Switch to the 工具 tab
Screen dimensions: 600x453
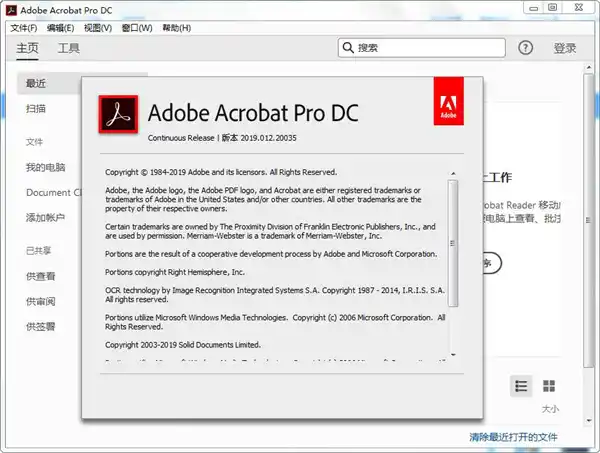[x=68, y=48]
